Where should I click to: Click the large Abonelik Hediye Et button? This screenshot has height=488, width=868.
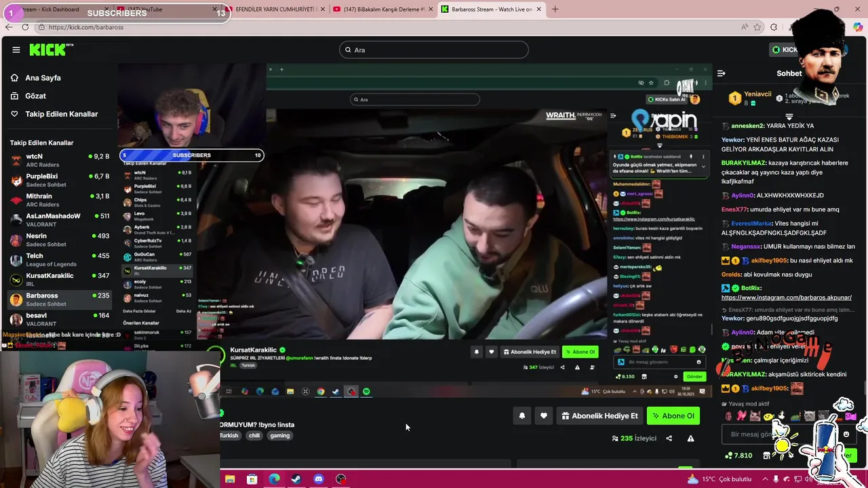pos(599,416)
